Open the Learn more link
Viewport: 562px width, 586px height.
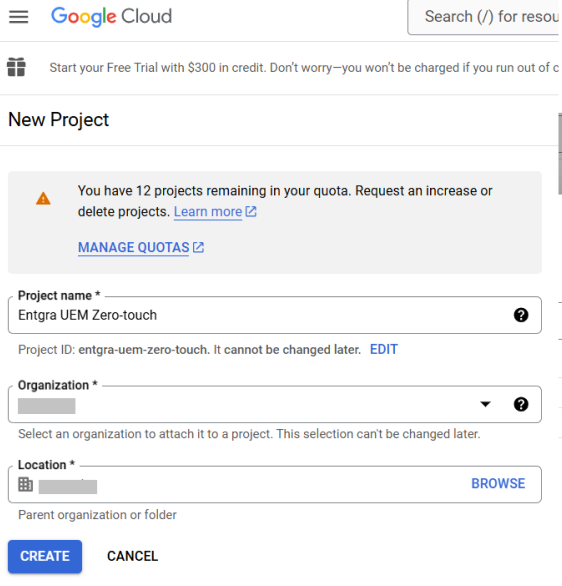pyautogui.click(x=208, y=212)
